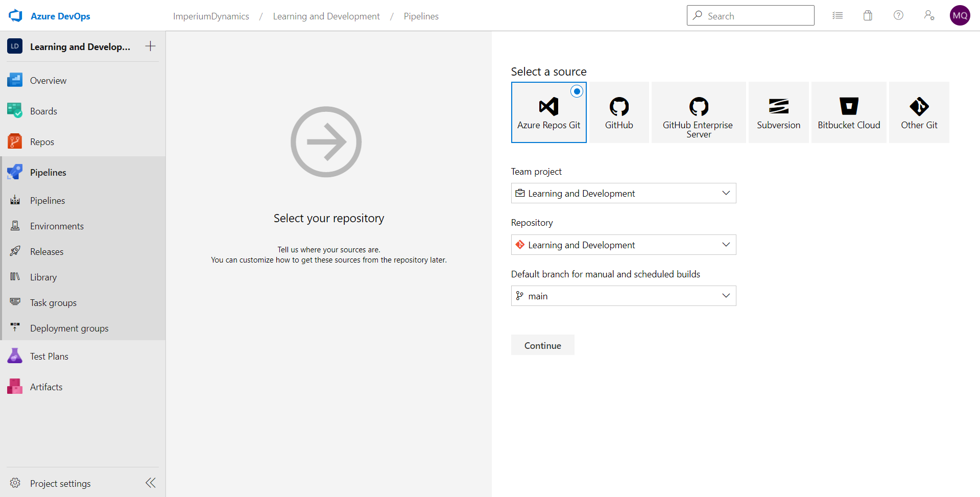
Task: Choose Subversion as the source
Action: point(778,112)
